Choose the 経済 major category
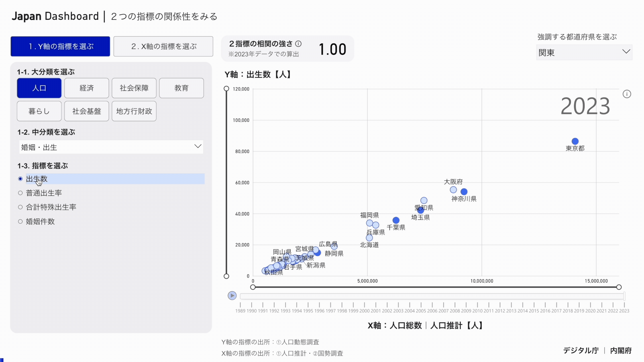Viewport: 644px width, 362px height. pos(87,88)
